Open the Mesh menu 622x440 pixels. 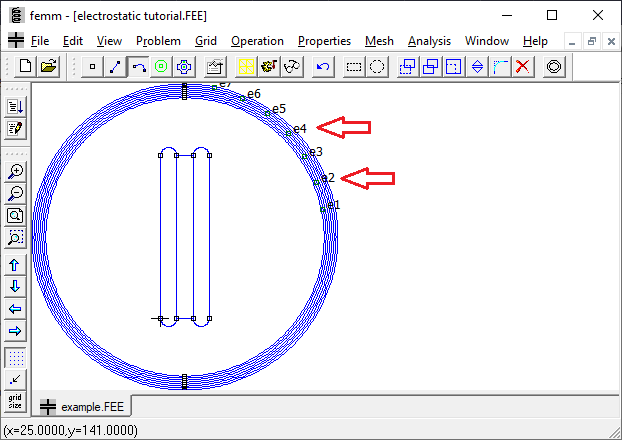pos(379,41)
